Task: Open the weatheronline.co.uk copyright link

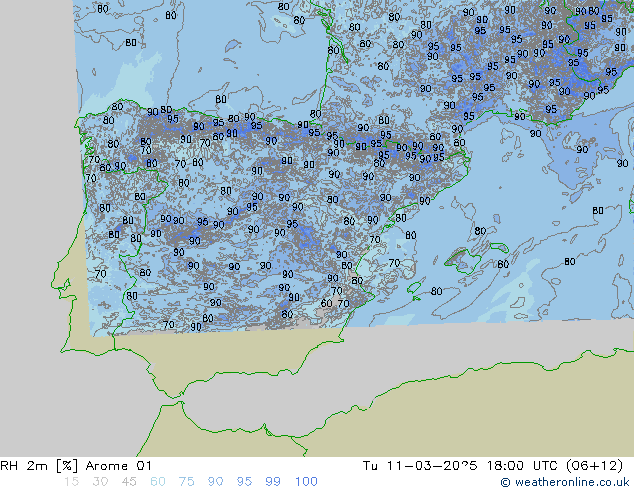Action: tap(565, 482)
